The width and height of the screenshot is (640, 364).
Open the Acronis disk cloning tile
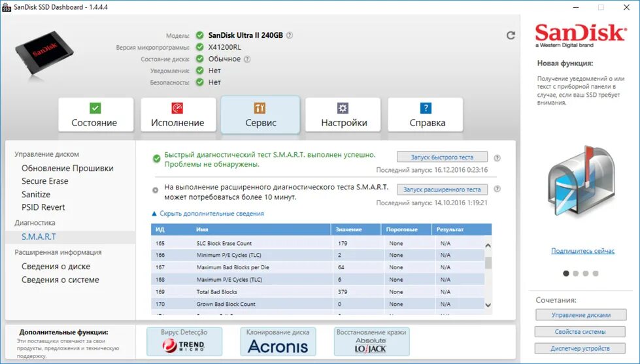278,342
